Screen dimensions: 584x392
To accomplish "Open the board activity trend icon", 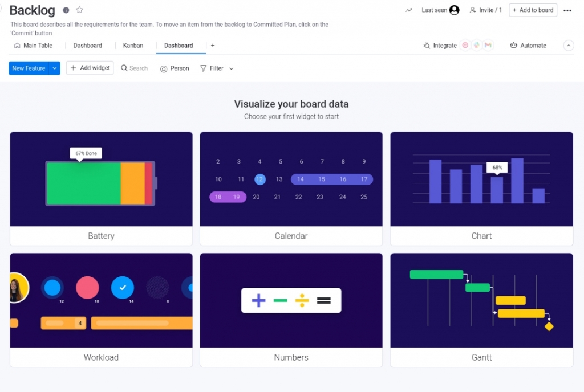I will [x=409, y=10].
